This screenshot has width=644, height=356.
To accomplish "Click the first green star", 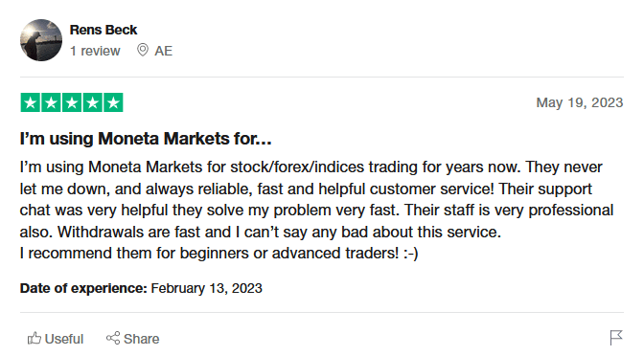I will pos(31,102).
